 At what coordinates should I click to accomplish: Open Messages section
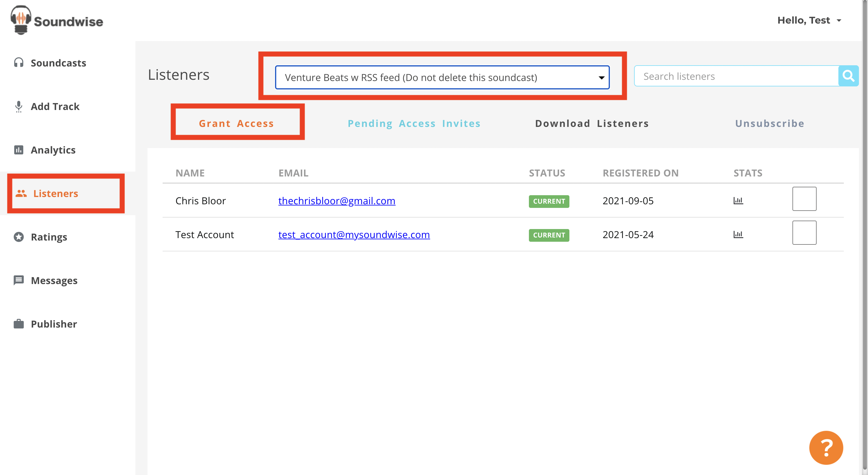coord(54,281)
